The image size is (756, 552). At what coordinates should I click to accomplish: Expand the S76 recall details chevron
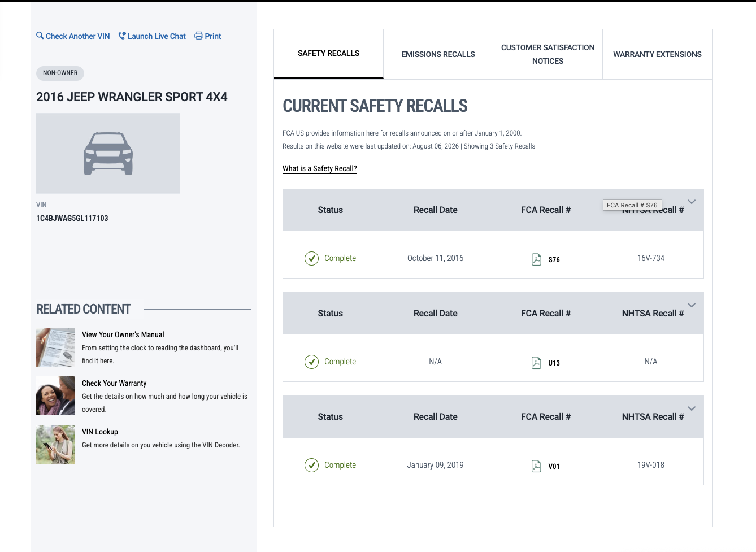click(692, 202)
